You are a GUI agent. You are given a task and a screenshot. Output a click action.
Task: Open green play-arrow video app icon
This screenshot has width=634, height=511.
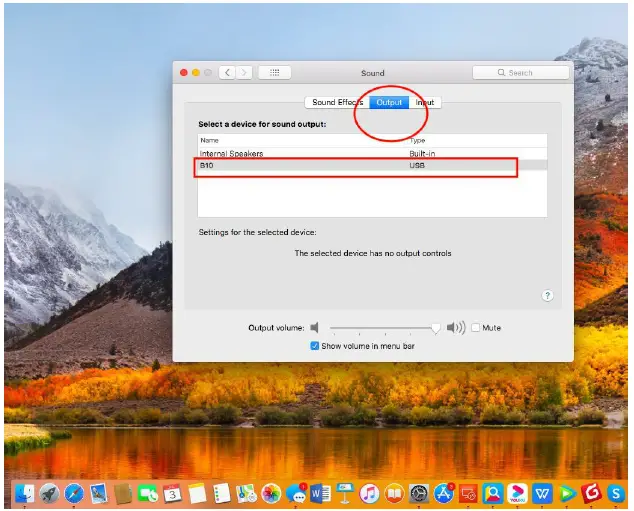[567, 494]
